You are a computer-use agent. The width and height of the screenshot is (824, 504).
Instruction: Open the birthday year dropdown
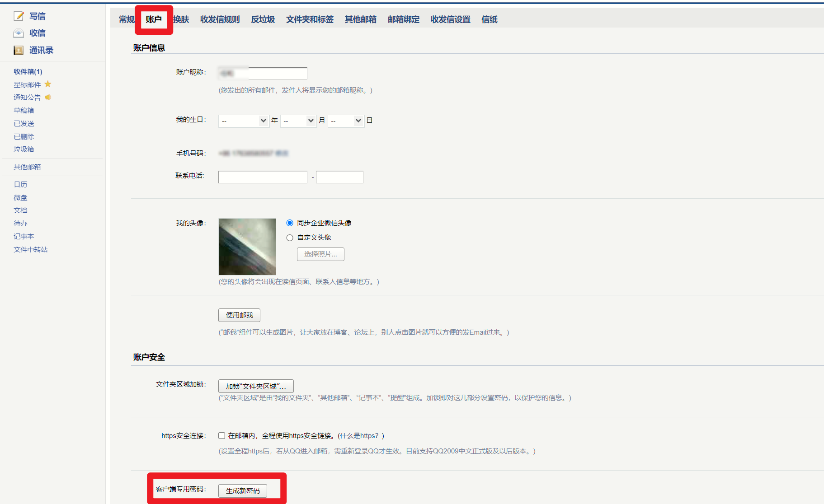[244, 121]
